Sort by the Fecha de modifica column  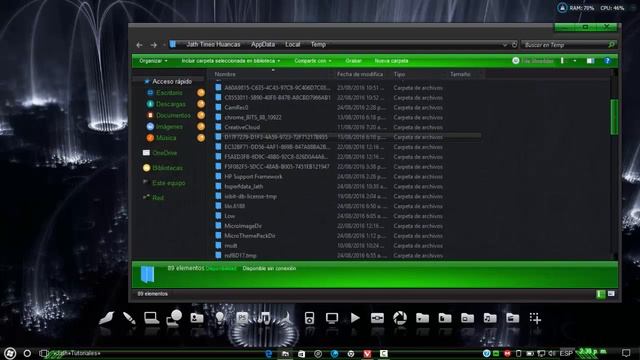360,74
